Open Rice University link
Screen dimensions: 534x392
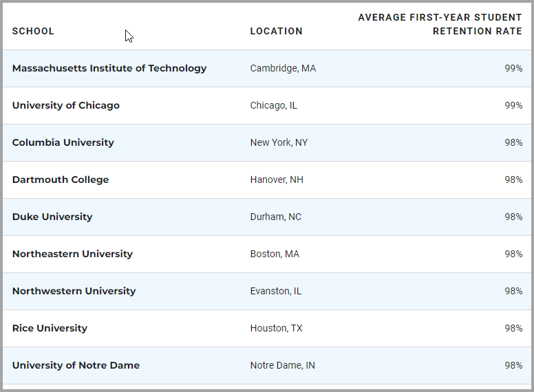tap(50, 328)
